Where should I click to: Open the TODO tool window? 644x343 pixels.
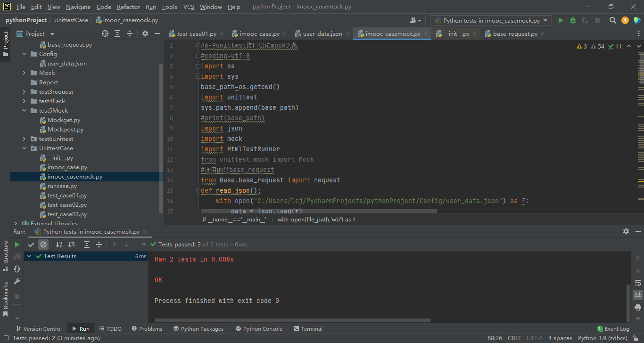click(x=109, y=329)
